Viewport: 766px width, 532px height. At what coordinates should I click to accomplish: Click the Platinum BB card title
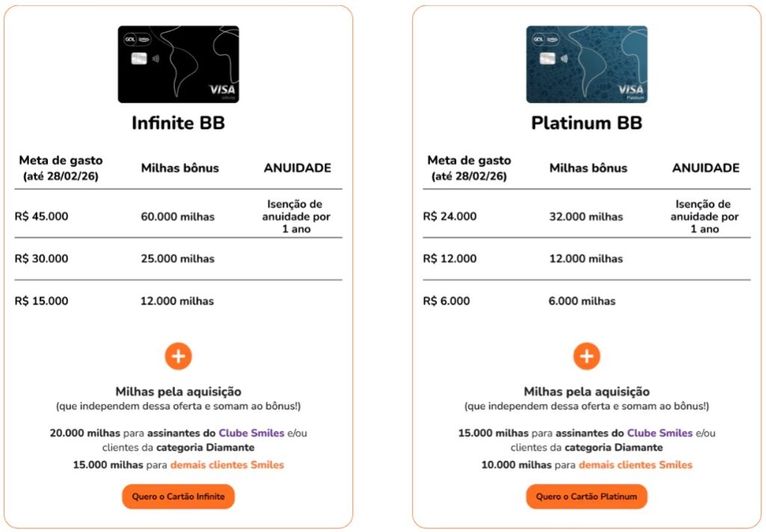click(x=586, y=123)
